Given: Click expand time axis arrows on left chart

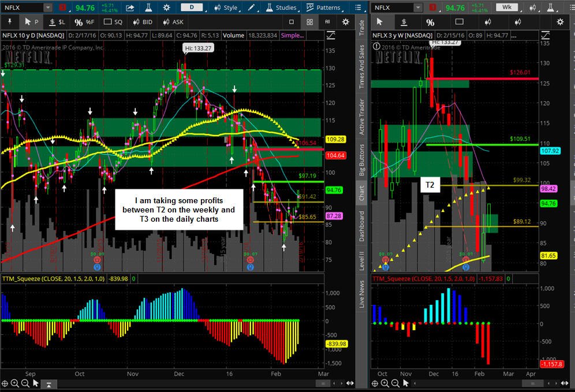Looking at the screenshot, I should [350, 383].
